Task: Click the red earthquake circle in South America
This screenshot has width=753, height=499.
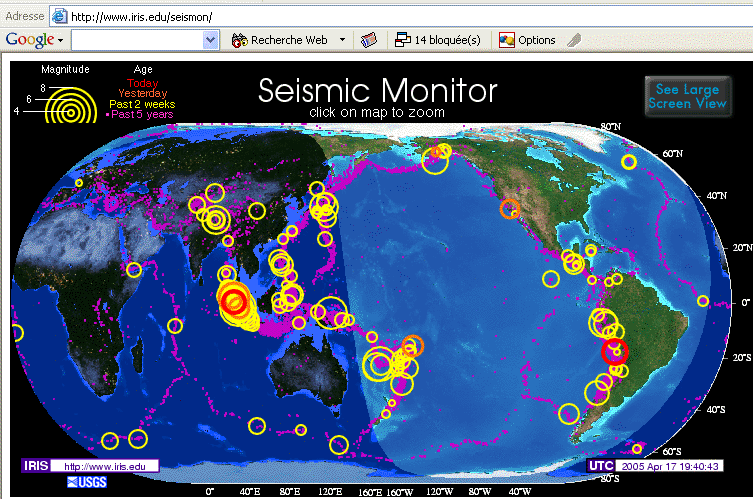Action: (614, 350)
